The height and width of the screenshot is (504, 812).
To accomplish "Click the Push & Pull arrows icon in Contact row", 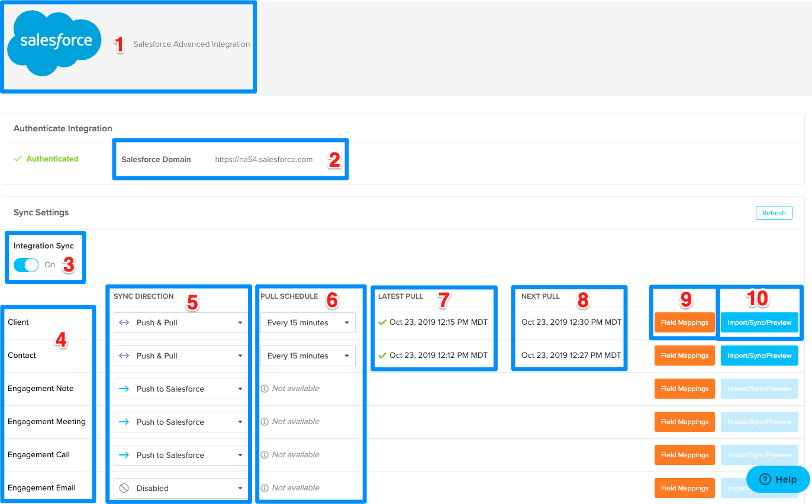I will coord(124,356).
